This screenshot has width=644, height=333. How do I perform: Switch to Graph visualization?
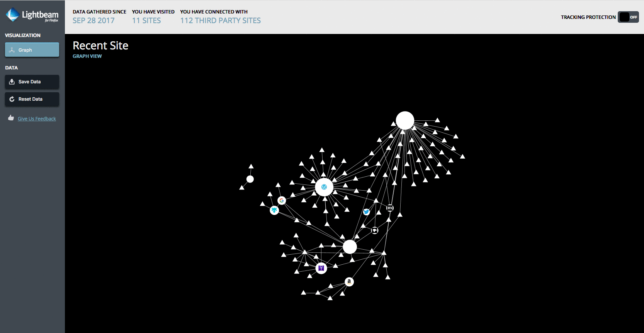coord(32,50)
